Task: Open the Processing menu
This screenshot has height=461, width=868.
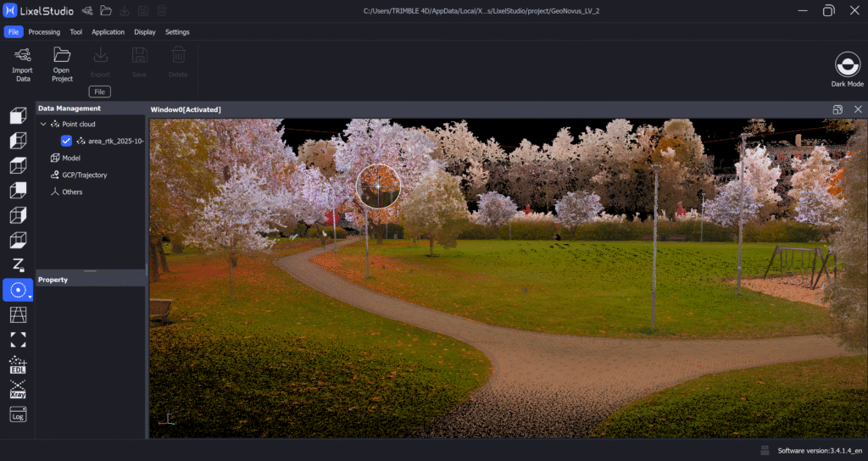Action: [x=44, y=32]
